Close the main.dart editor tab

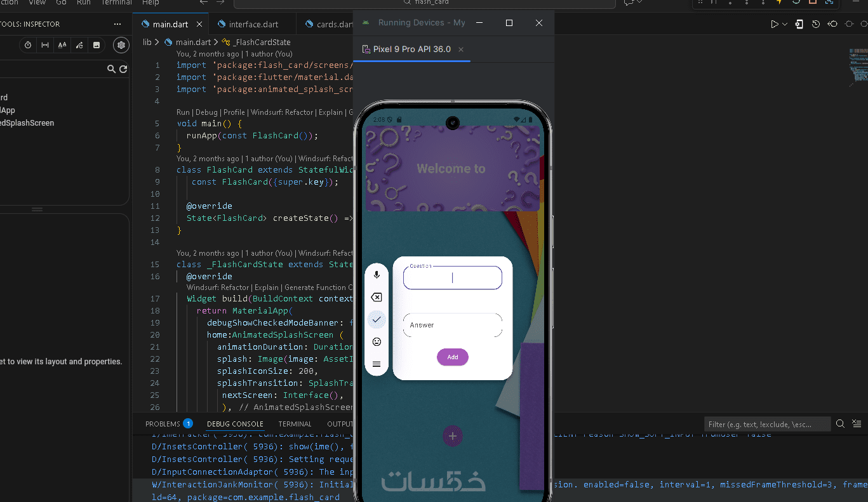[x=199, y=24]
